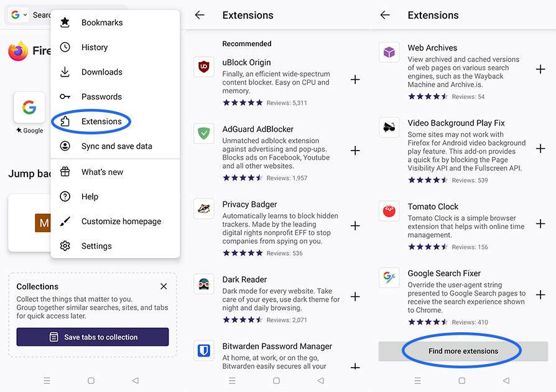This screenshot has width=556, height=392.
Task: Go back from the Recommended extensions list
Action: tap(200, 15)
